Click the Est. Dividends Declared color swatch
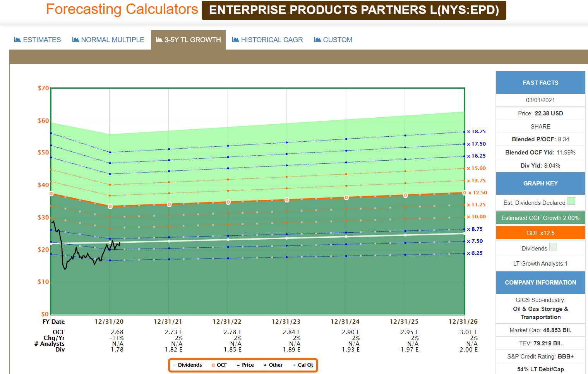Image resolution: width=588 pixels, height=374 pixels. (x=571, y=202)
